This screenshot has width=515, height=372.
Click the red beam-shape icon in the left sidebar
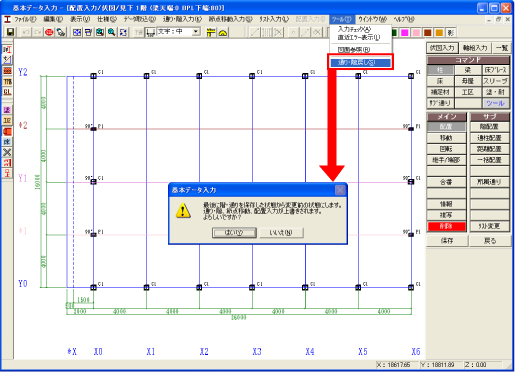pyautogui.click(x=7, y=131)
